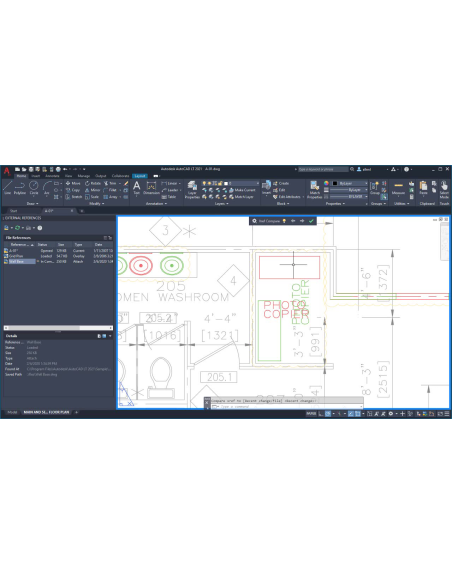Click the File References horizontal scrollbar
The image size is (452, 584).
58,328
